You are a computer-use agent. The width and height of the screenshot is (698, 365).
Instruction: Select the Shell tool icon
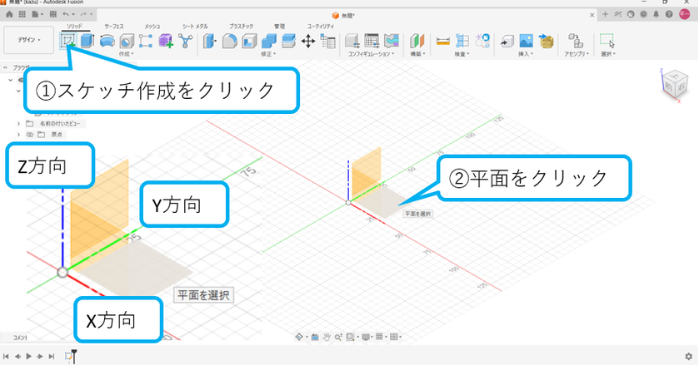pos(249,41)
